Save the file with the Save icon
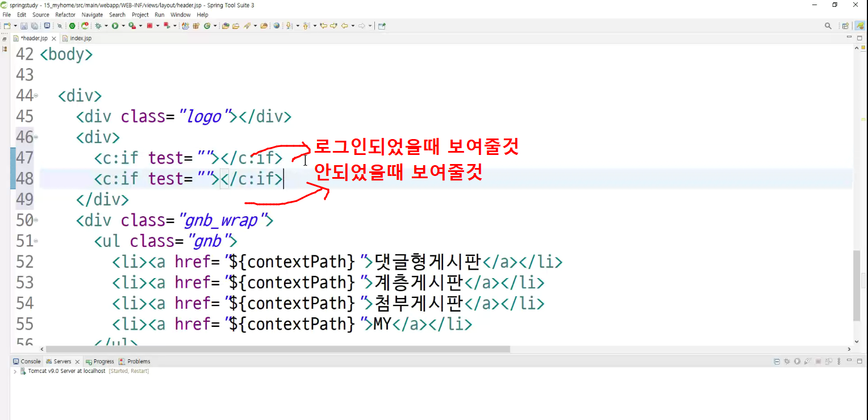The height and width of the screenshot is (420, 868). tap(24, 26)
